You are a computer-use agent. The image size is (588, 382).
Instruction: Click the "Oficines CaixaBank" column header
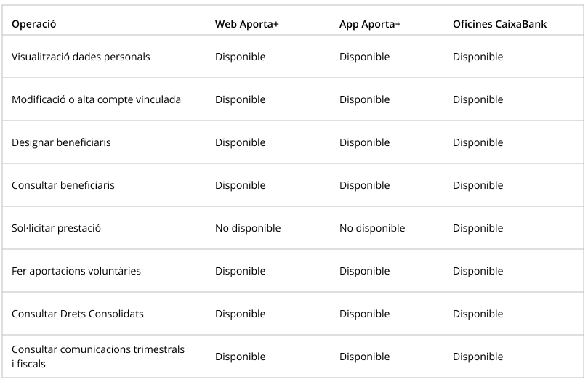499,24
